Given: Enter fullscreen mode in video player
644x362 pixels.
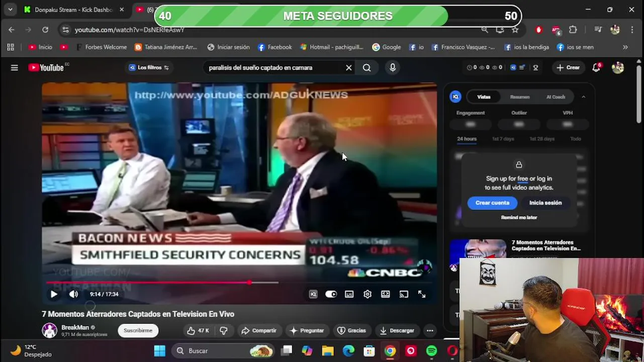Looking at the screenshot, I should pos(422,294).
